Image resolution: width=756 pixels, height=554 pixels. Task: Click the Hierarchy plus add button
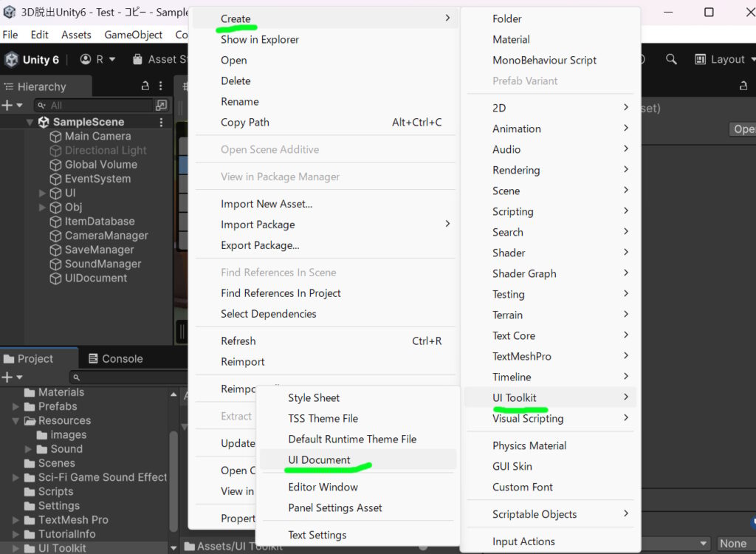coord(7,105)
